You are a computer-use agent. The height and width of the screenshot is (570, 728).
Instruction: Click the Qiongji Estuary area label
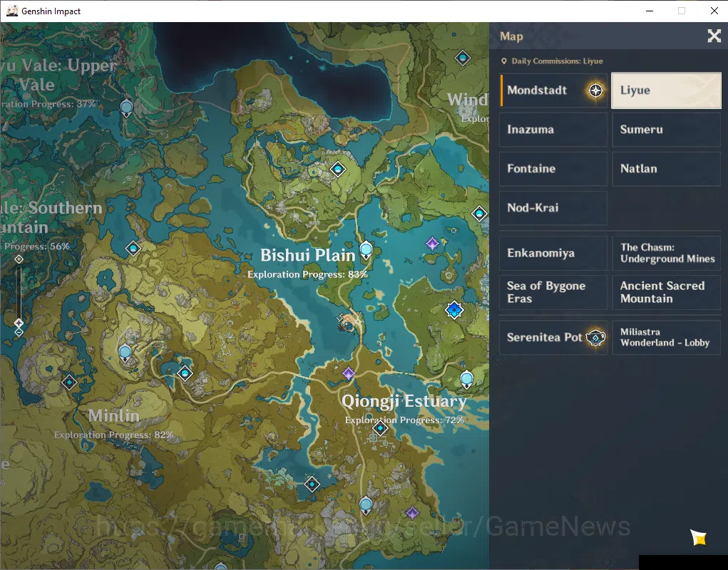(x=404, y=401)
